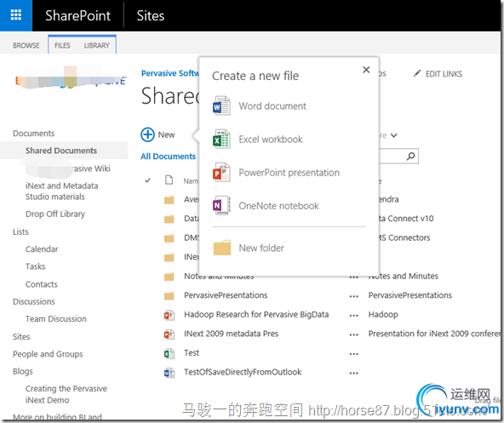Image resolution: width=504 pixels, height=423 pixels.
Task: Click folder icon for PervasivePresentations row
Action: tap(169, 295)
